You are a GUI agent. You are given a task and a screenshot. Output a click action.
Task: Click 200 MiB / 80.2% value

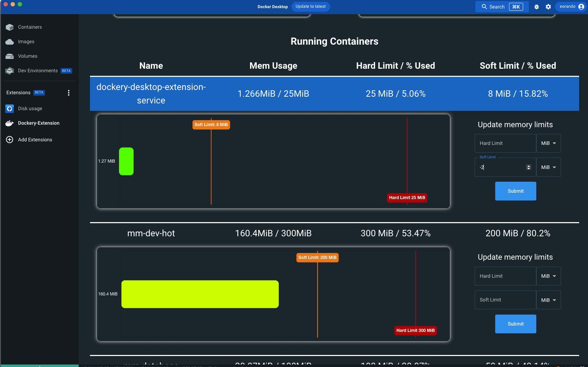click(x=518, y=233)
